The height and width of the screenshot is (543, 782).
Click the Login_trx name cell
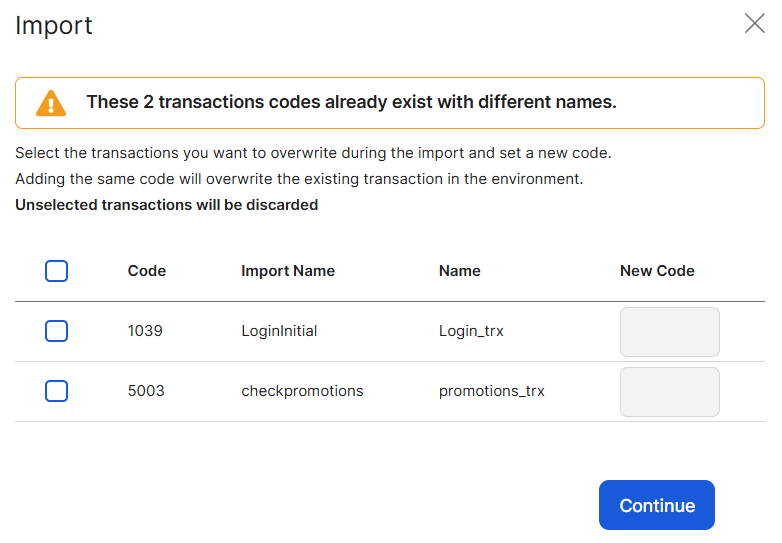pos(471,331)
